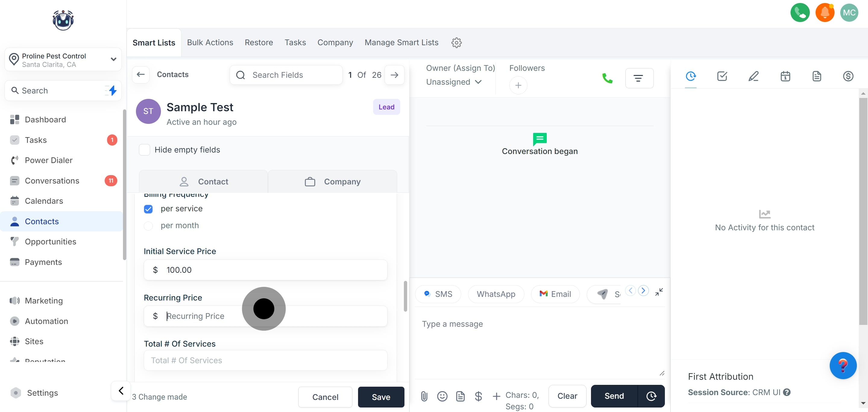The width and height of the screenshot is (868, 412).
Task: Open the emoji picker in message composer
Action: [442, 396]
